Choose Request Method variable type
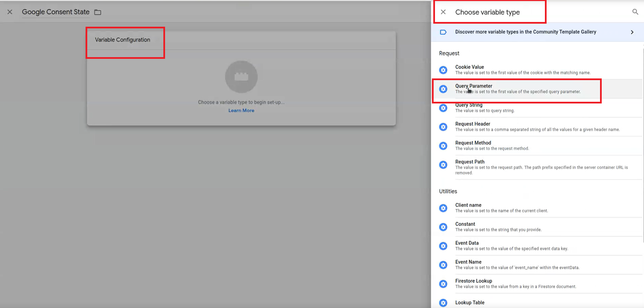The width and height of the screenshot is (644, 308). pos(537,145)
